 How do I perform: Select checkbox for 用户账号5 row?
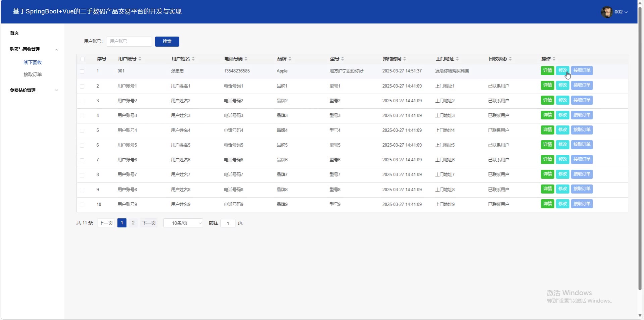(82, 145)
